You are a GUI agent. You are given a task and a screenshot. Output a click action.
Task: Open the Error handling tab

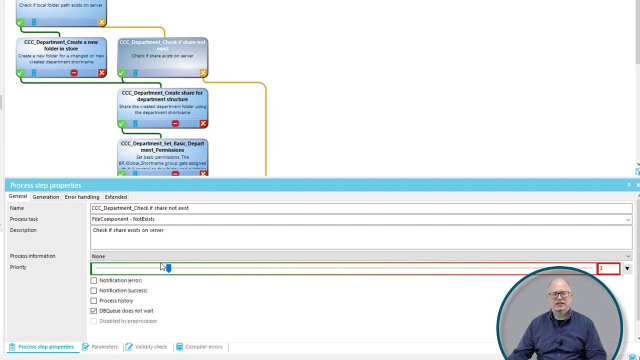pyautogui.click(x=82, y=197)
